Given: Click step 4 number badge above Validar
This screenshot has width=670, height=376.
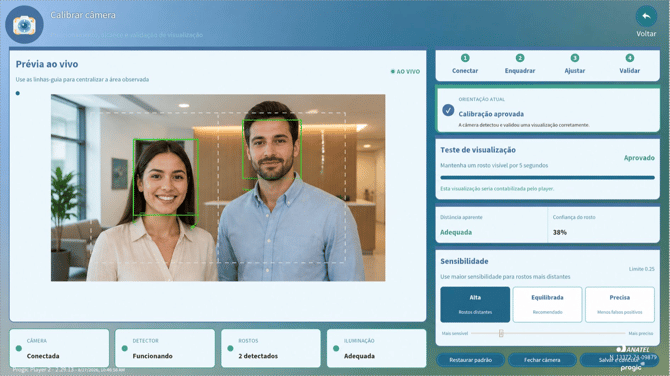Looking at the screenshot, I should [629, 58].
